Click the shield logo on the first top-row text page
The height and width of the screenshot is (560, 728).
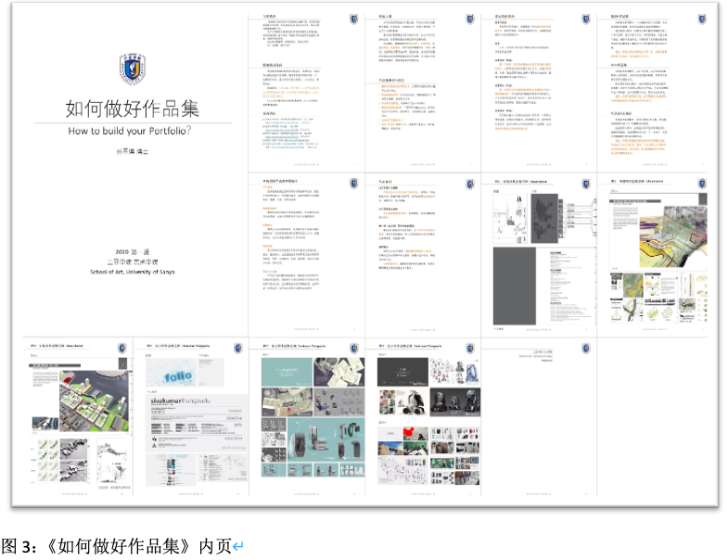click(x=354, y=19)
